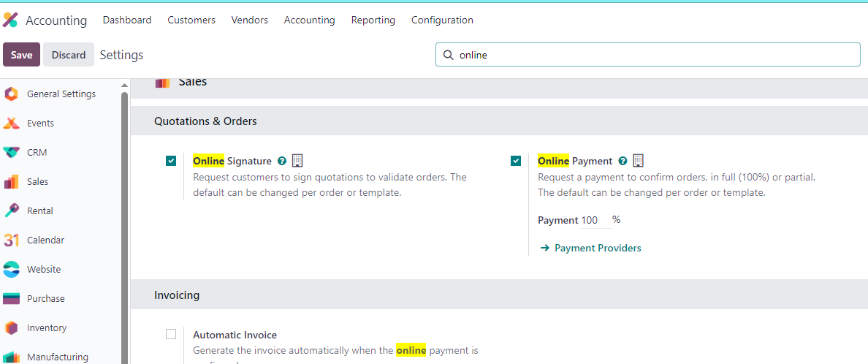Open the Configuration menu
This screenshot has width=868, height=364.
tap(442, 20)
